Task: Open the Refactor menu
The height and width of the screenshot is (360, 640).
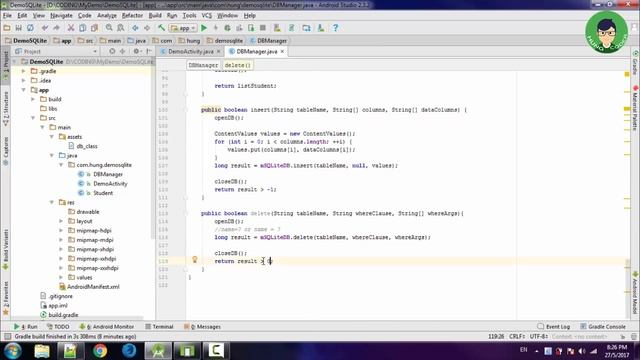Action: (x=132, y=16)
